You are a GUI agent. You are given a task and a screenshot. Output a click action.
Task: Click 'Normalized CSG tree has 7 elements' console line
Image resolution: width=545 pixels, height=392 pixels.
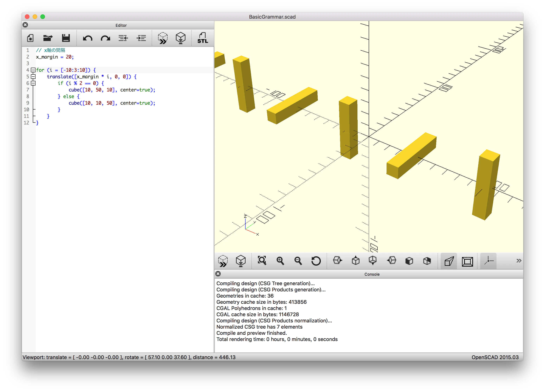pyautogui.click(x=259, y=327)
